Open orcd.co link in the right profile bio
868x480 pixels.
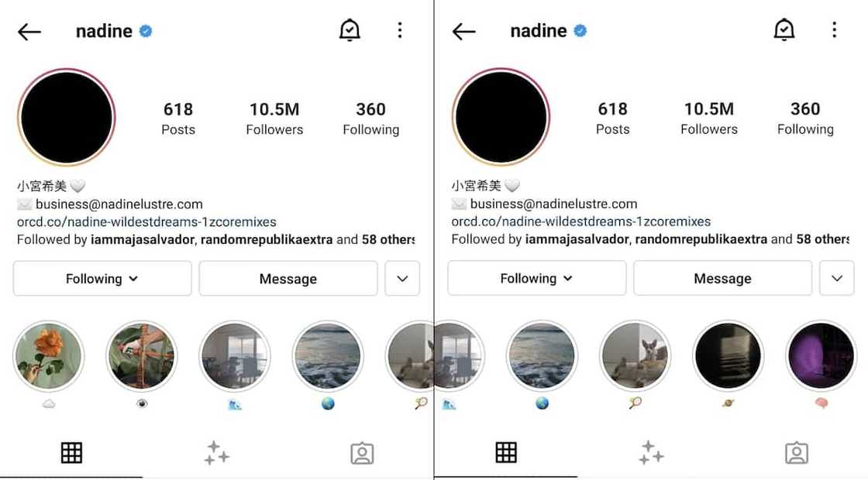(x=581, y=221)
